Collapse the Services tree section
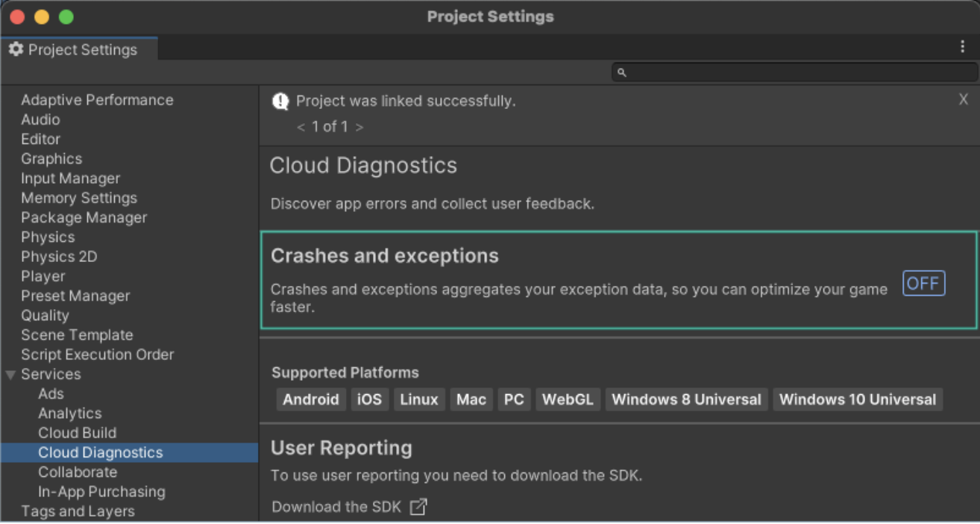Image resolution: width=980 pixels, height=524 pixels. coord(10,375)
